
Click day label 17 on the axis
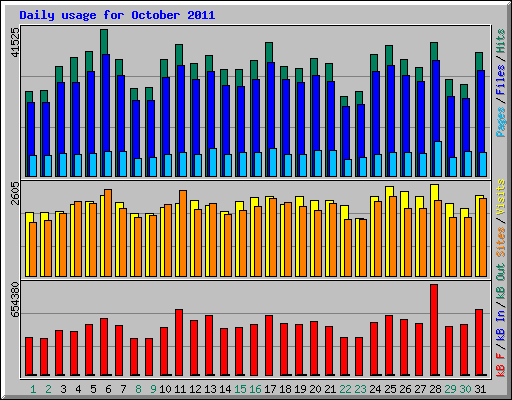pos(270,389)
